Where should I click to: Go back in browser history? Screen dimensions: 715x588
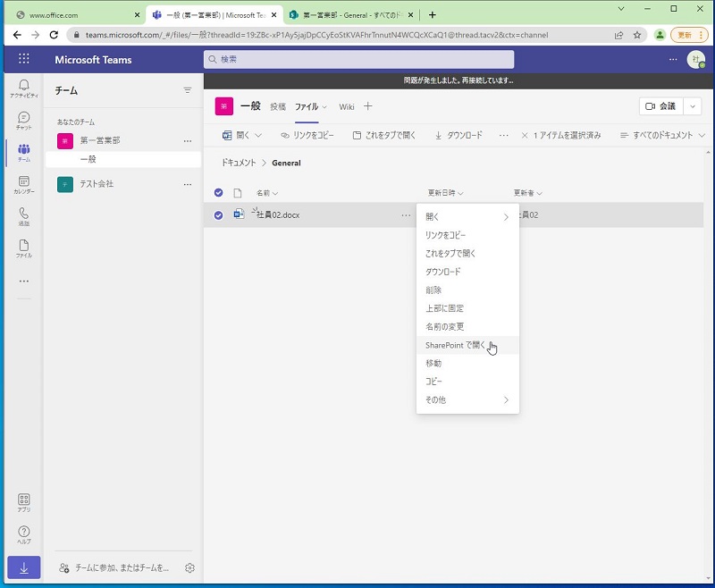17,35
